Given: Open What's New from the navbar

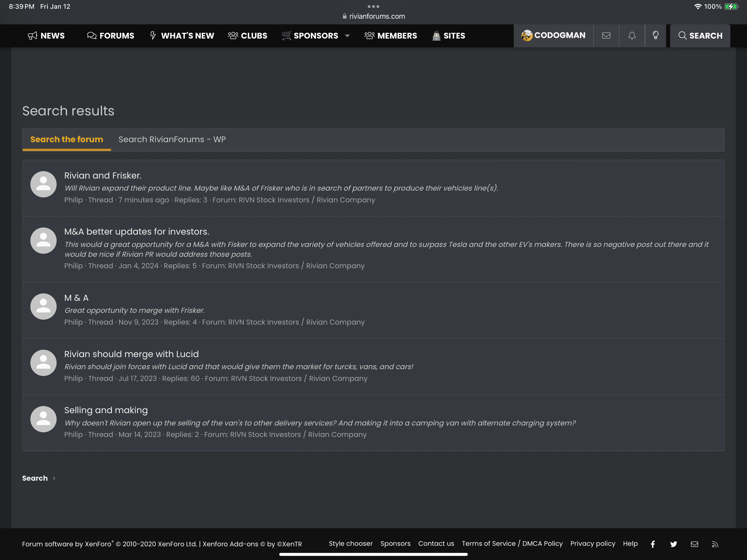Looking at the screenshot, I should [x=182, y=36].
